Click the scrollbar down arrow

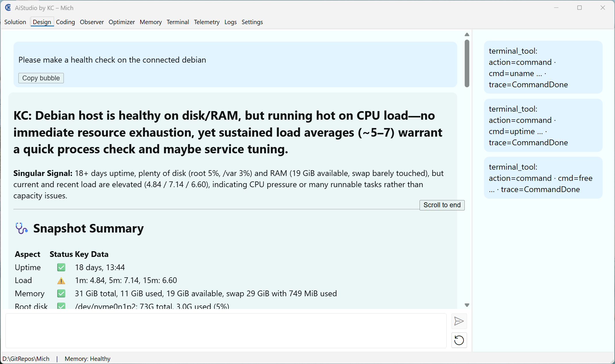pos(467,305)
